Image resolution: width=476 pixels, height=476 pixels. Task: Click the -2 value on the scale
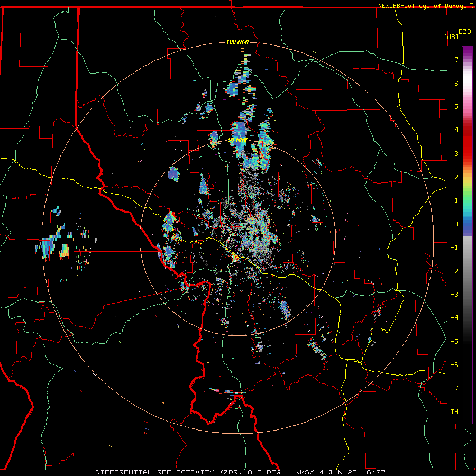[454, 271]
